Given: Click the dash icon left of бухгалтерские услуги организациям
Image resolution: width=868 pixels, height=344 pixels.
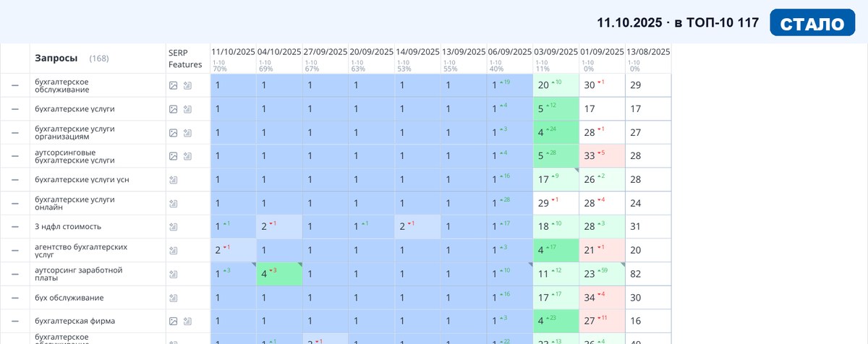Looking at the screenshot, I should [14, 133].
